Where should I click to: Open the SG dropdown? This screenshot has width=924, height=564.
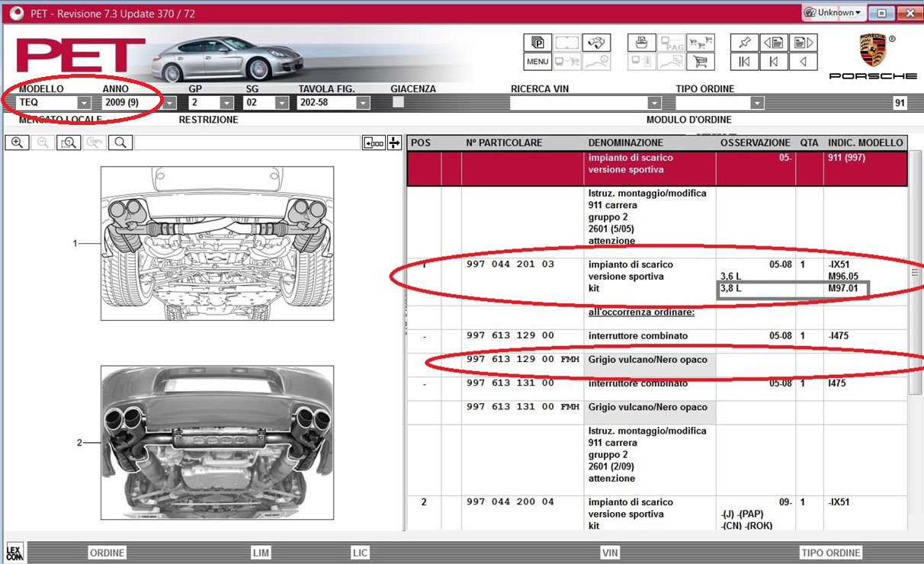[x=281, y=103]
